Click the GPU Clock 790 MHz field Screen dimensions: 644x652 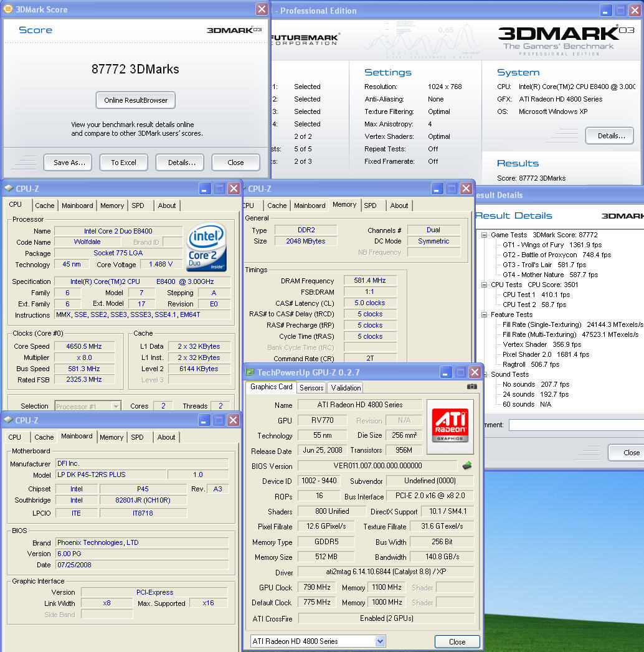click(x=317, y=588)
